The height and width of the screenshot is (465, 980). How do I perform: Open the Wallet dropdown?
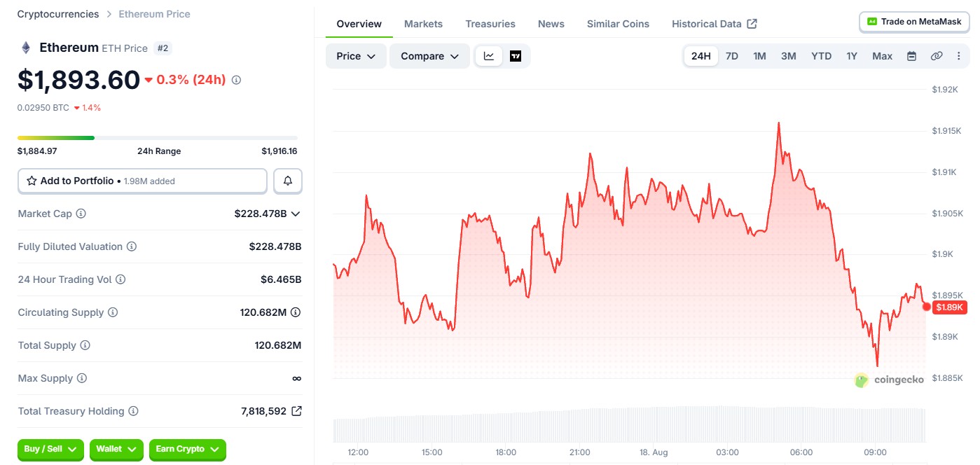coord(116,449)
